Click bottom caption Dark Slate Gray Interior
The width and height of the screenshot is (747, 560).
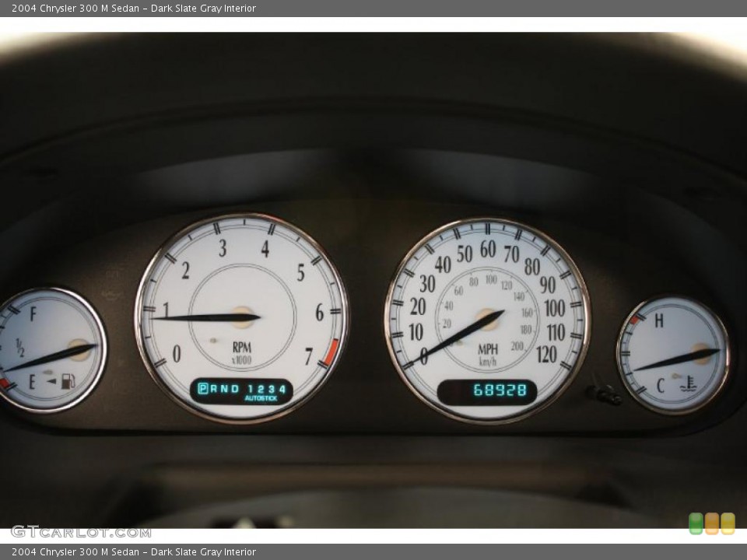tap(203, 552)
